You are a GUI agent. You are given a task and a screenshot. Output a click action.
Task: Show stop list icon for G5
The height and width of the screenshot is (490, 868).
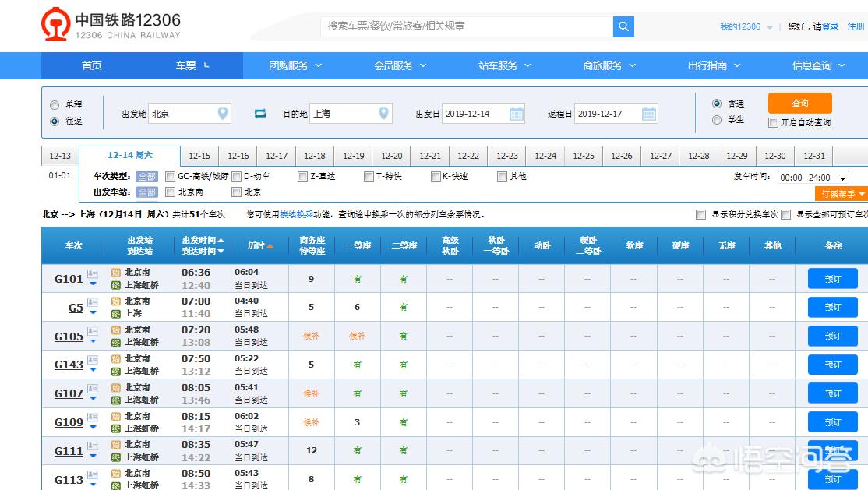click(x=93, y=302)
